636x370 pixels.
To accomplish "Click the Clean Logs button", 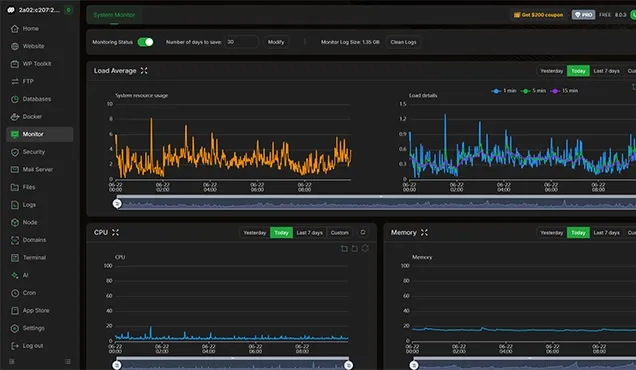I will click(403, 42).
